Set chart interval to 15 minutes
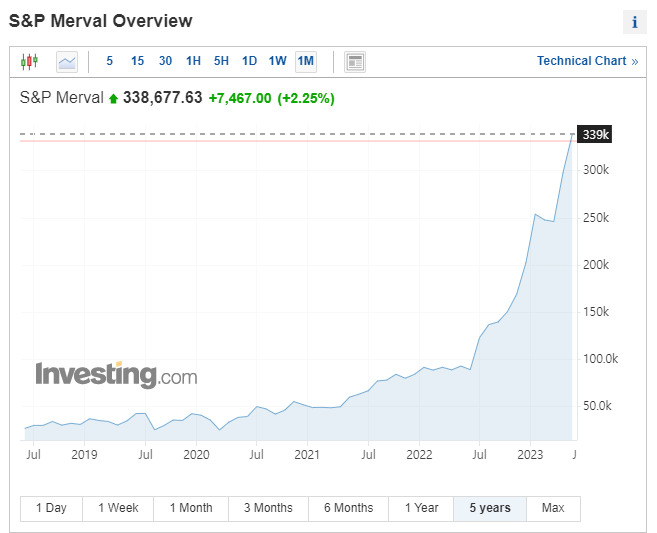The width and height of the screenshot is (657, 533). (137, 61)
